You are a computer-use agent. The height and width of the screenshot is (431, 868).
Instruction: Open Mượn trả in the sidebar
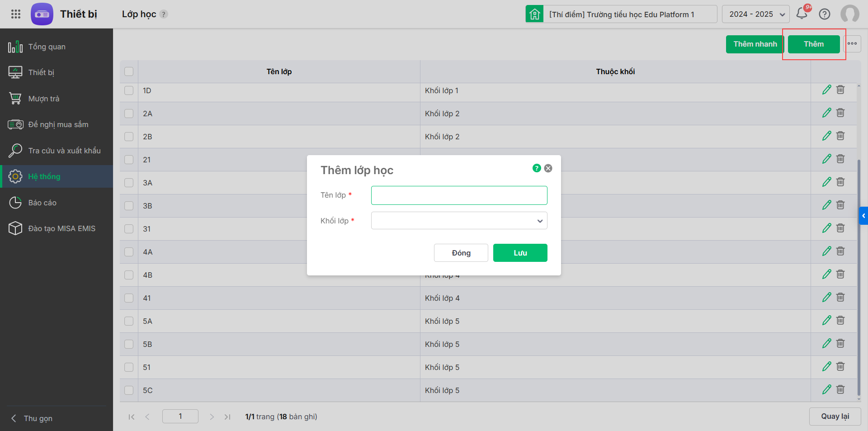coord(43,99)
